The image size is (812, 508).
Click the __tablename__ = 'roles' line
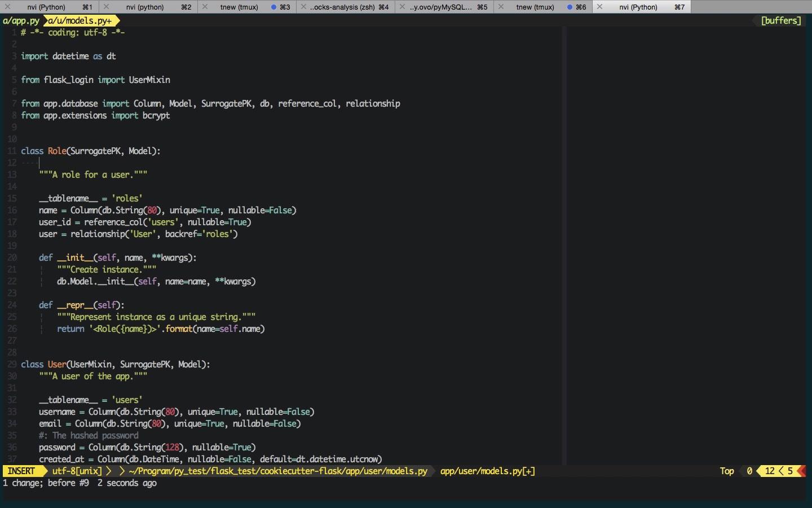90,199
